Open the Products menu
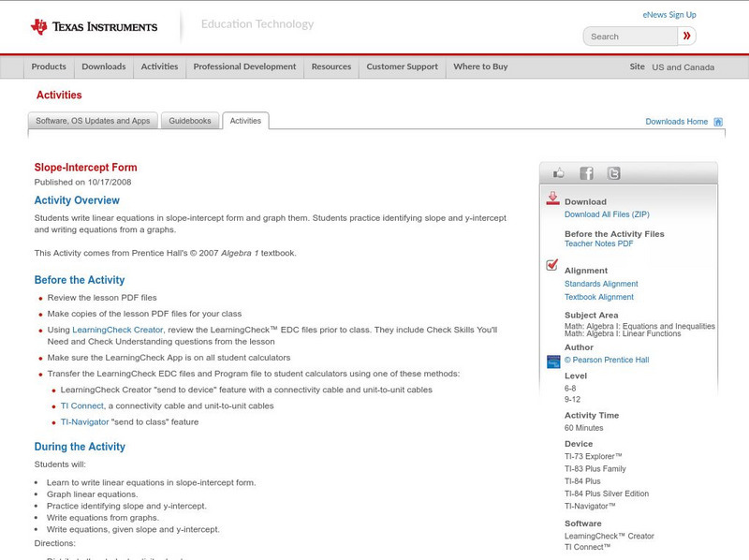 (x=49, y=67)
